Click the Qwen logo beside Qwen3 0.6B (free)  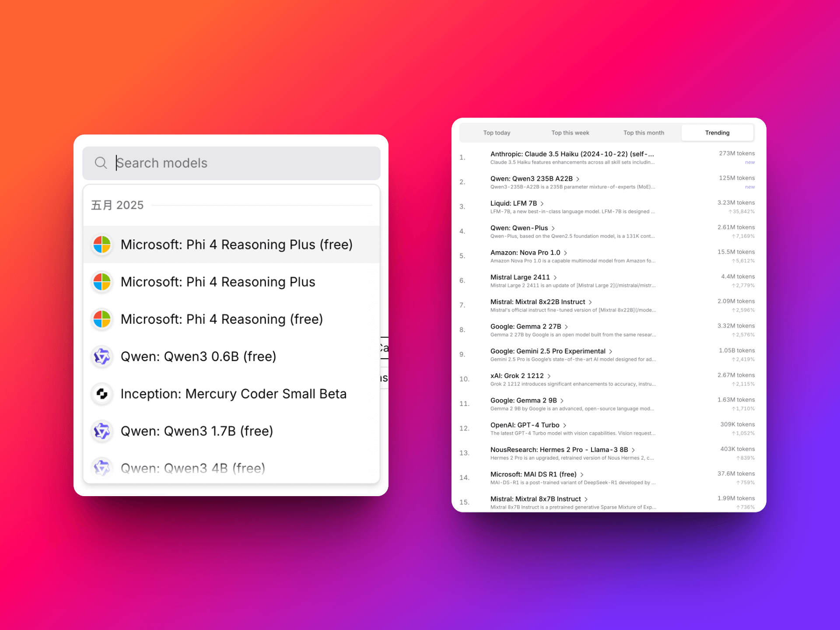(102, 357)
